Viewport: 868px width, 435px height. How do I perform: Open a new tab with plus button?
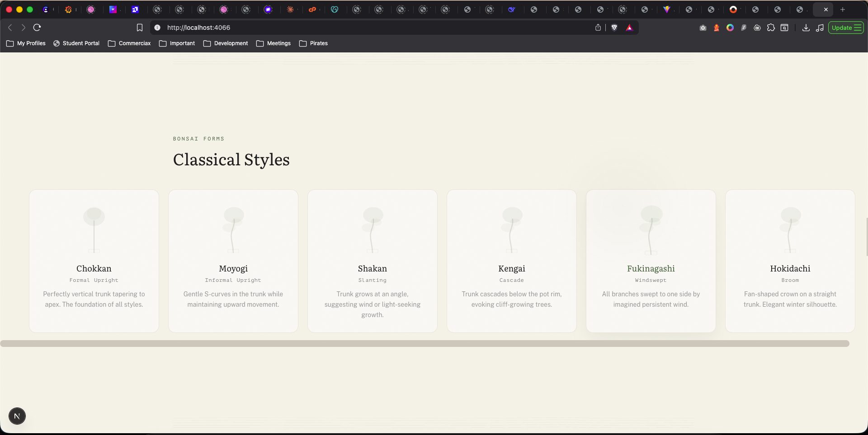tap(843, 9)
